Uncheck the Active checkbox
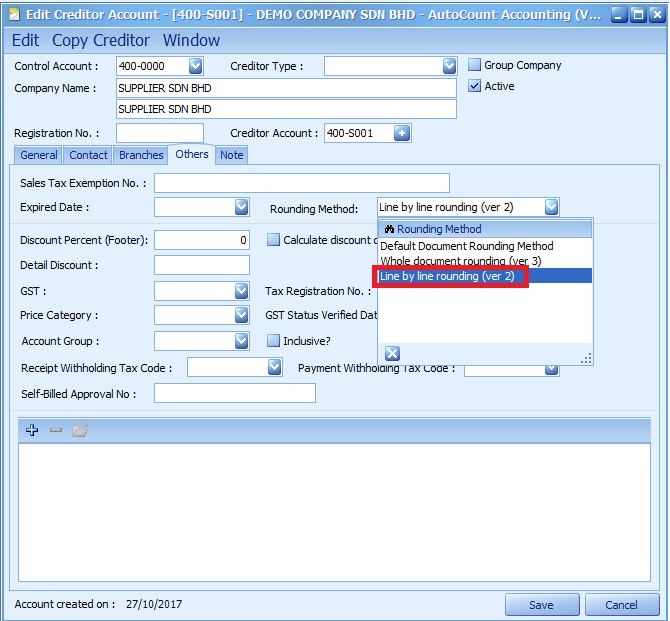The height and width of the screenshot is (621, 670). 475,87
